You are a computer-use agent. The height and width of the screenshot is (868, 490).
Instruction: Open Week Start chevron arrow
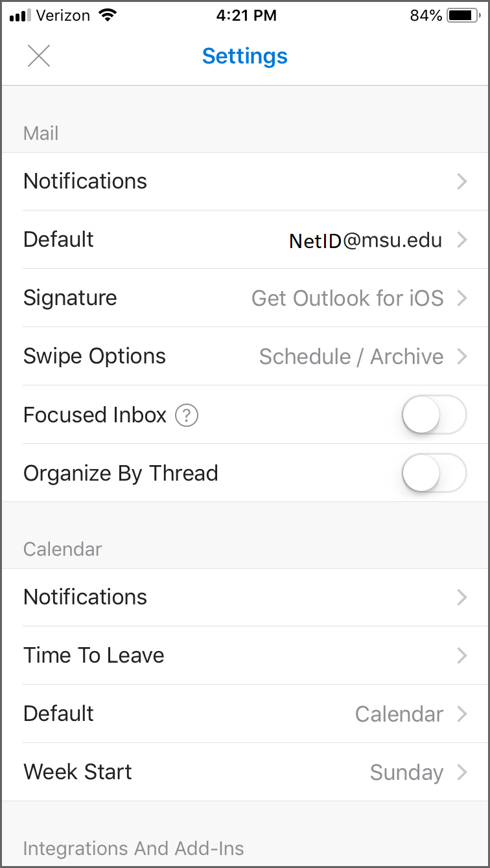click(x=461, y=772)
